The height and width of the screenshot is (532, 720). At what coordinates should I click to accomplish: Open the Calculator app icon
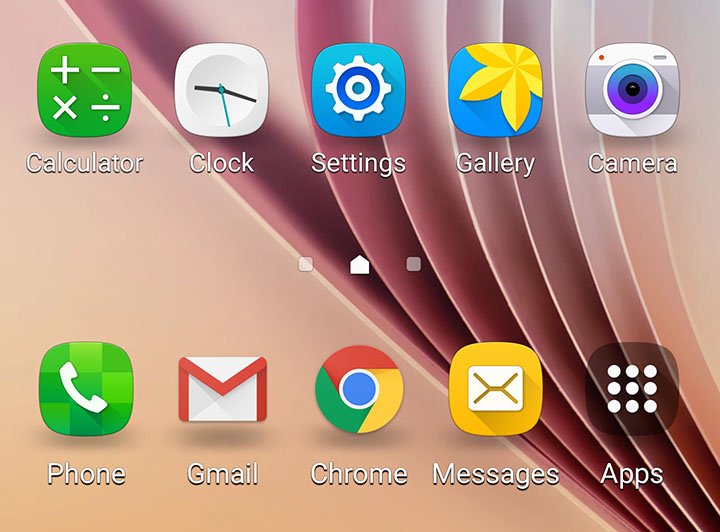point(84,90)
